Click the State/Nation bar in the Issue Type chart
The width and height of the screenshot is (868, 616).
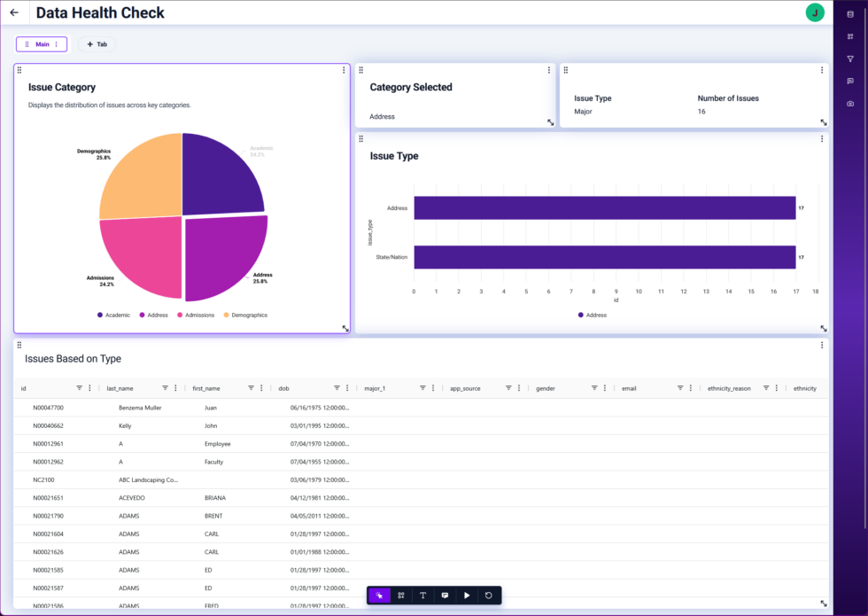click(604, 257)
